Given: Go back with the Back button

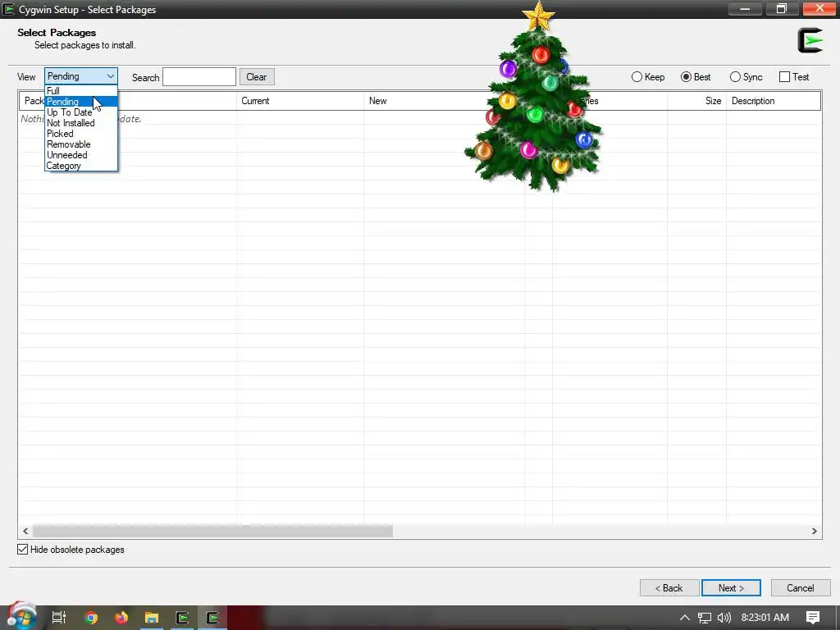Looking at the screenshot, I should tap(669, 587).
